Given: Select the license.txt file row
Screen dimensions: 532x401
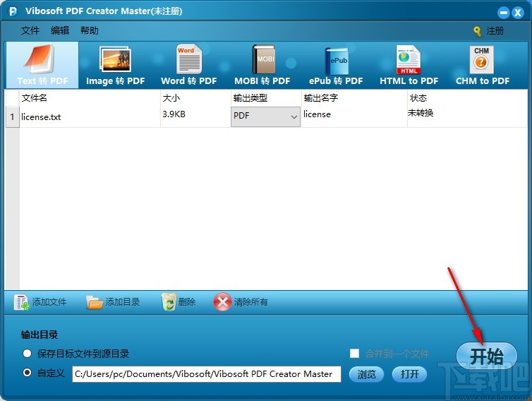Looking at the screenshot, I should pos(266,116).
